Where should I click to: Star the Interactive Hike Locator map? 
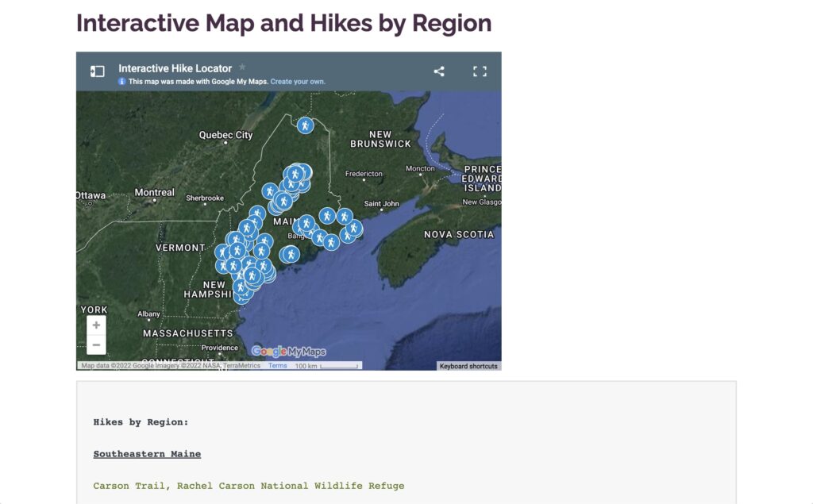242,67
